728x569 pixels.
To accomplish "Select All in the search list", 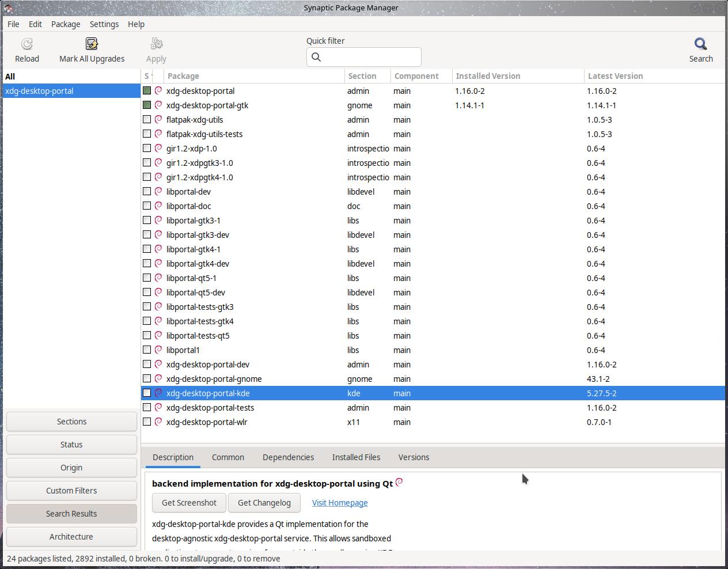I will [71, 77].
